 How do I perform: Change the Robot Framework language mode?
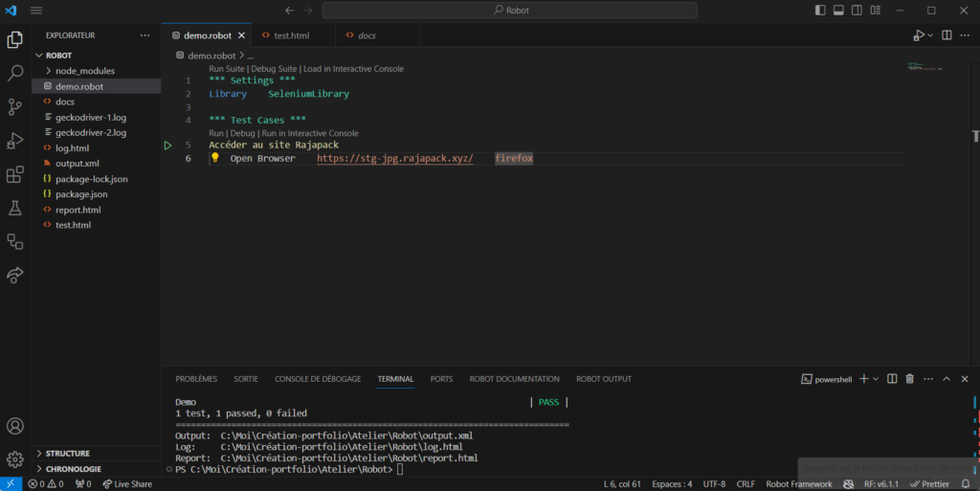pos(799,483)
